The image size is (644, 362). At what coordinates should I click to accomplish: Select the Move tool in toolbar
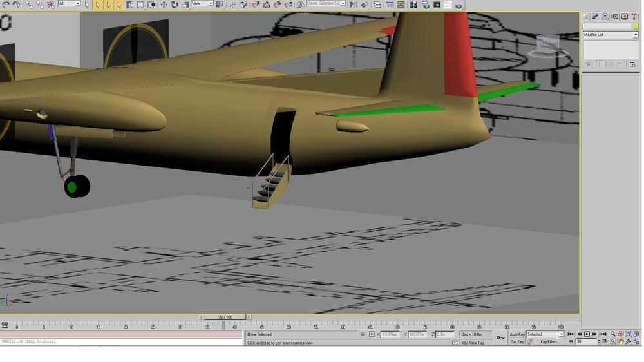[164, 5]
